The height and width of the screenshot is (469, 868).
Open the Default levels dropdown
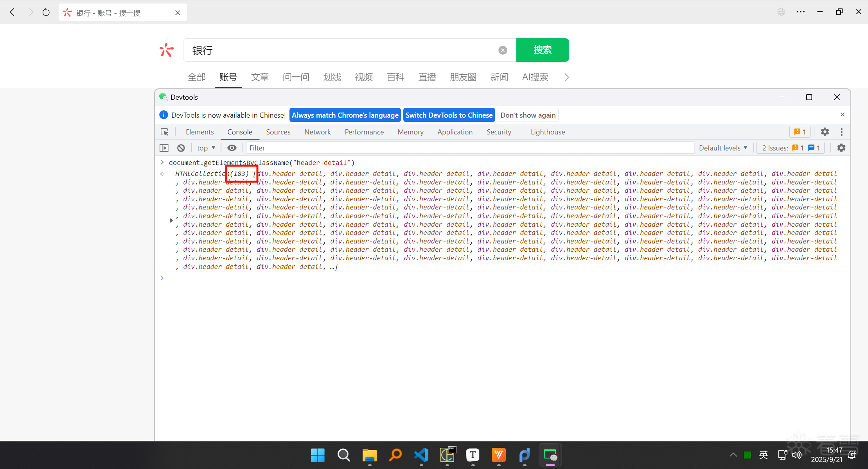tap(723, 148)
